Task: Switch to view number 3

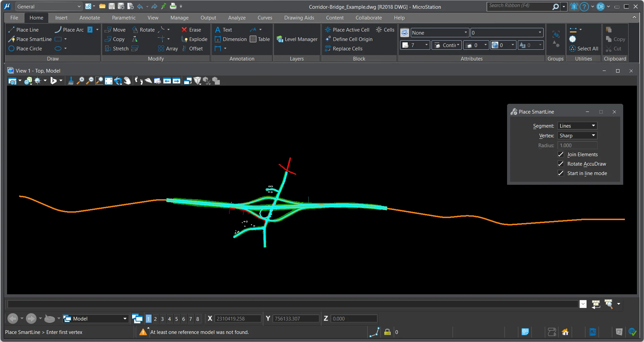Action: tap(162, 319)
